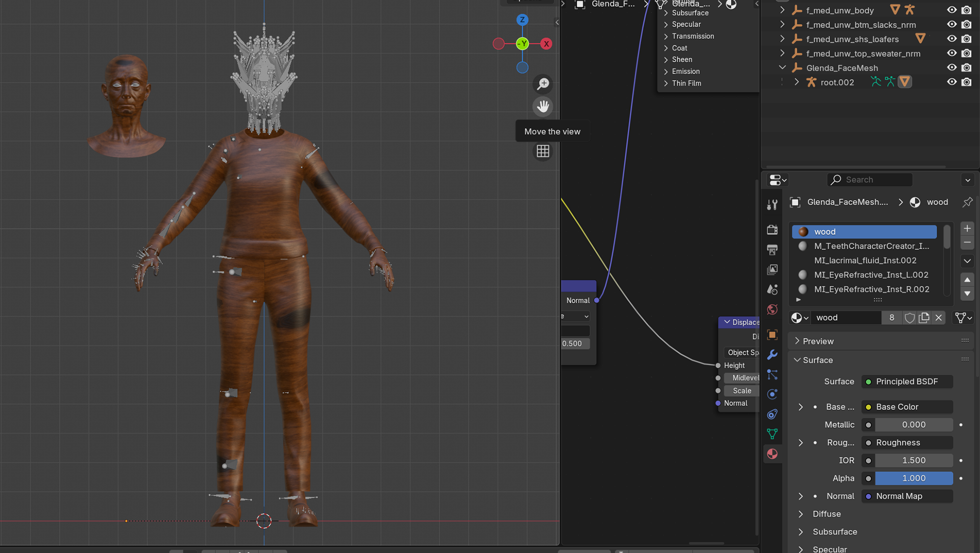Hide root.002 via eye icon
Screen dimensions: 980x553
[x=952, y=82]
